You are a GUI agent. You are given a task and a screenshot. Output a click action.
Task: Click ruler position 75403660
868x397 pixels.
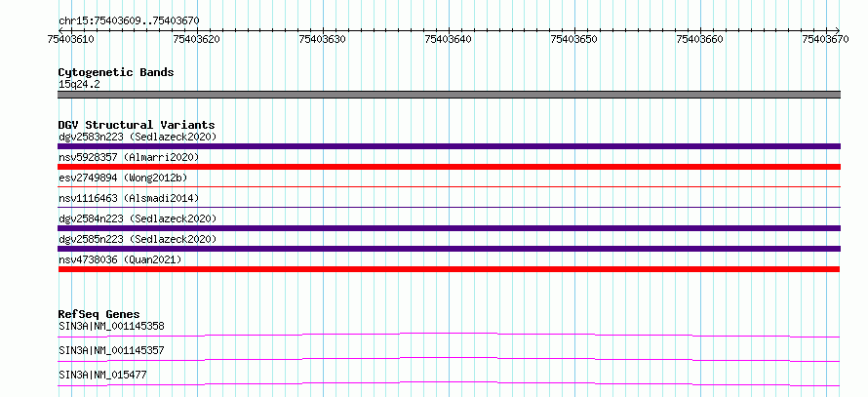click(x=699, y=39)
